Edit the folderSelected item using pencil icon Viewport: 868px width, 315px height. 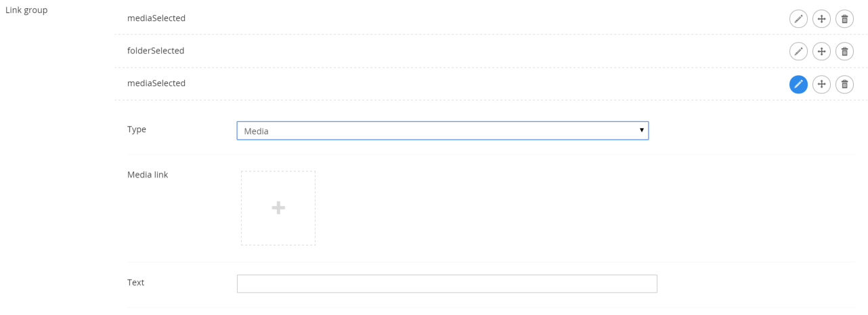pos(798,51)
